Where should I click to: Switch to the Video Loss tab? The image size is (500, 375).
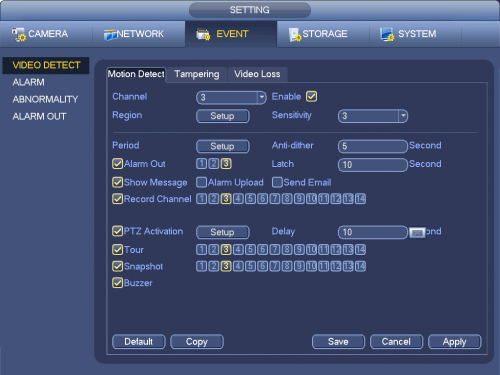tap(257, 74)
